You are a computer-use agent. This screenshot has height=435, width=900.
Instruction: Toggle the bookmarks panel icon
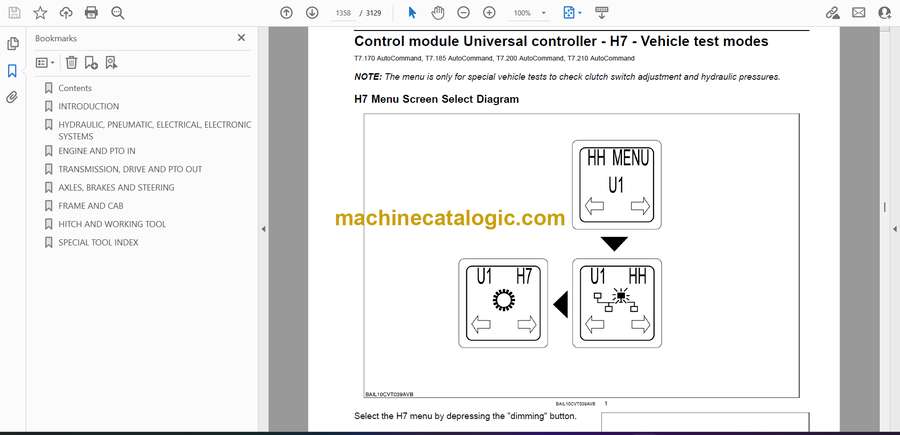(12, 71)
